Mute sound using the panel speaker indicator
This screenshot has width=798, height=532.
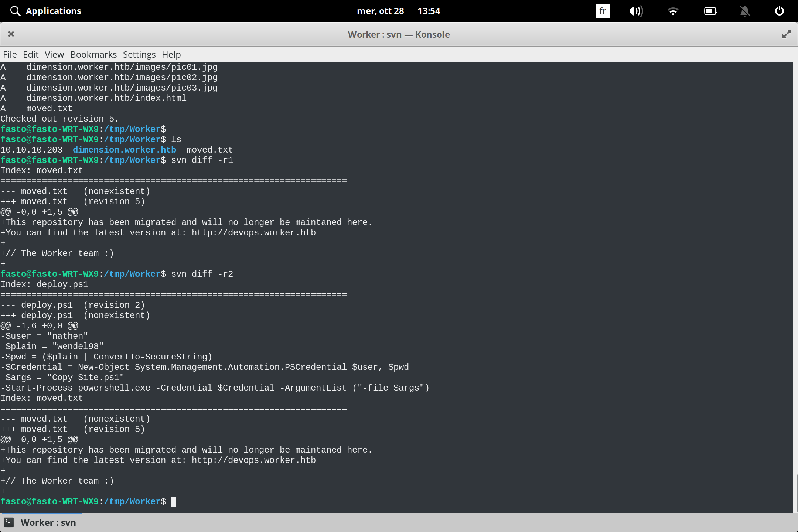636,11
